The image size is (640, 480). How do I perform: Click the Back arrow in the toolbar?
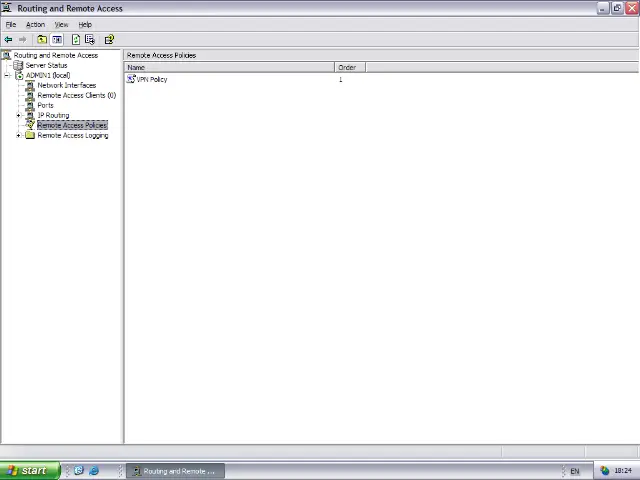pos(8,40)
